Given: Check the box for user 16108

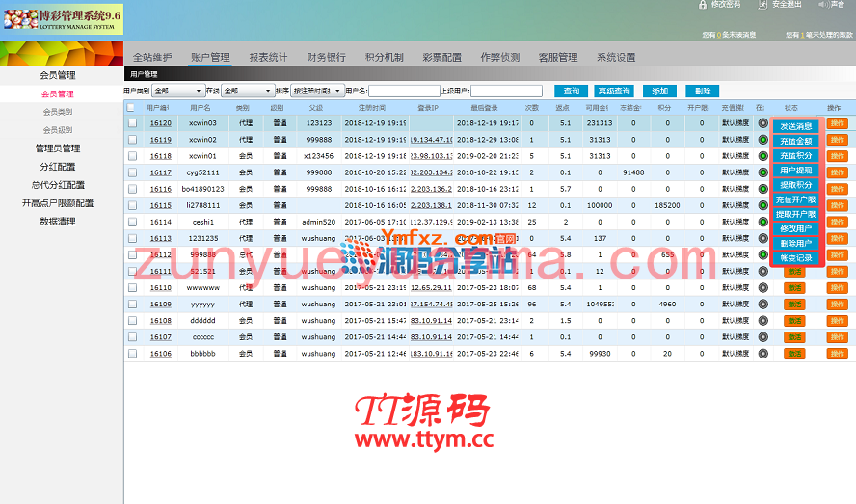Looking at the screenshot, I should [x=133, y=321].
